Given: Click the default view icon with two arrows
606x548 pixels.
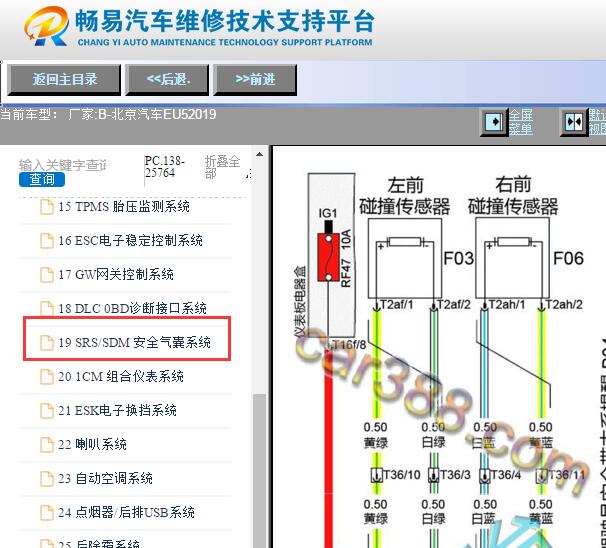Looking at the screenshot, I should coord(574,122).
